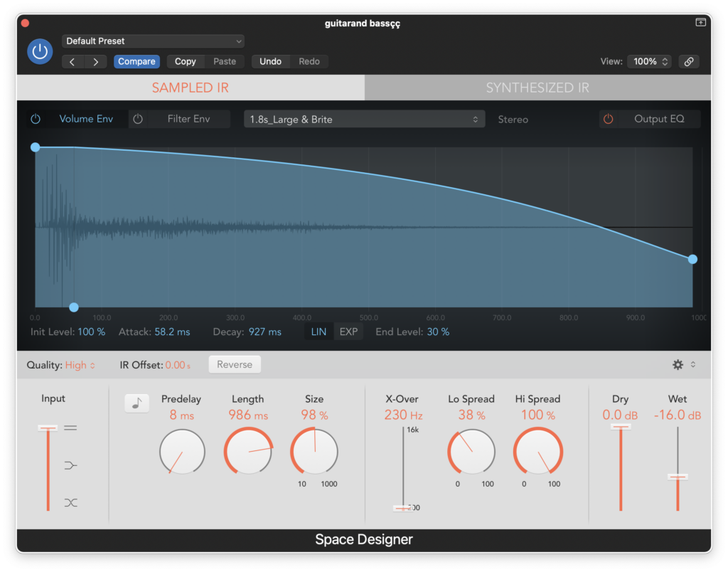The width and height of the screenshot is (728, 572).
Task: Select the swap channels input mode icon
Action: coord(70,502)
